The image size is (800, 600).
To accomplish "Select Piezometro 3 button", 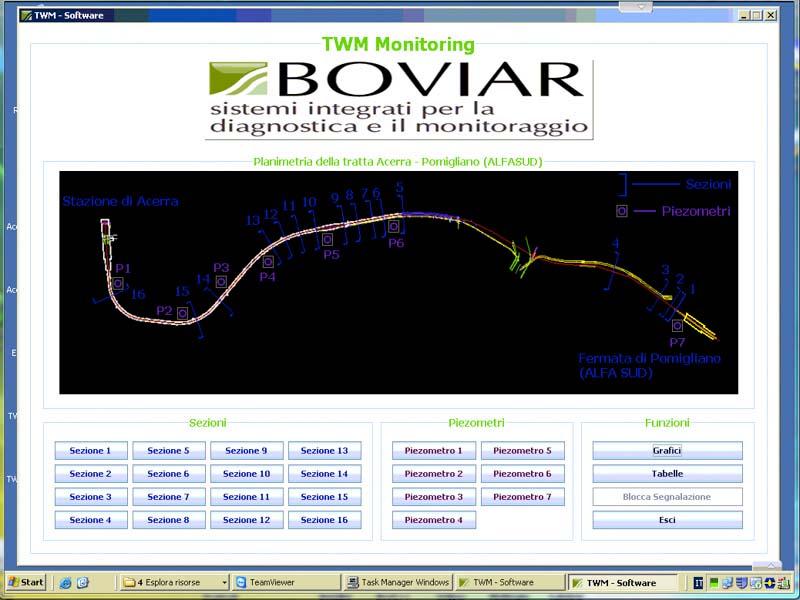I will (434, 496).
